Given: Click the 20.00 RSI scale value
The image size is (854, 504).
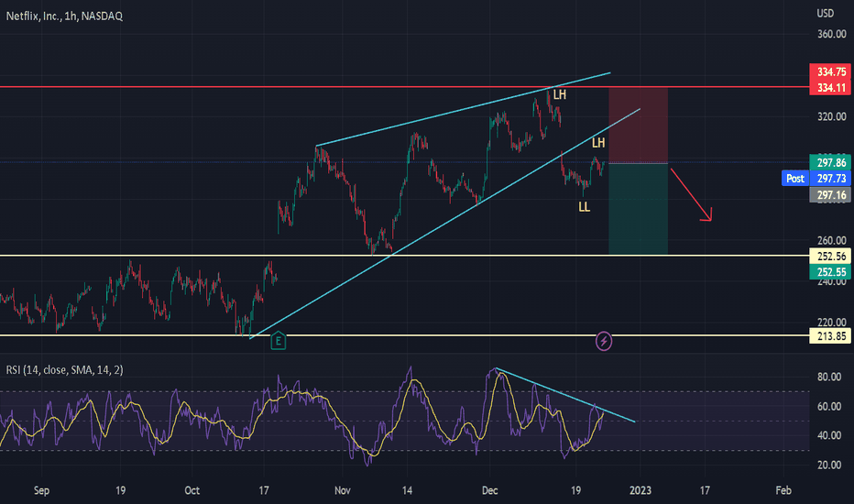Looking at the screenshot, I should point(829,465).
